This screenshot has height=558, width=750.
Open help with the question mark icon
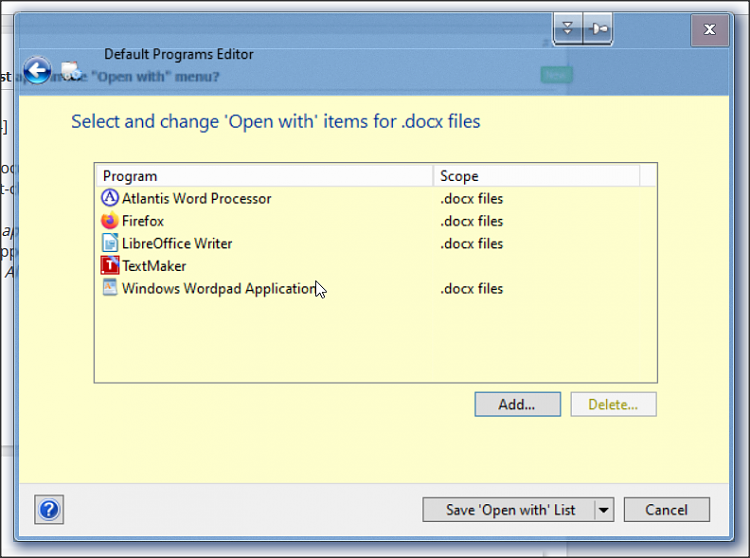click(49, 510)
